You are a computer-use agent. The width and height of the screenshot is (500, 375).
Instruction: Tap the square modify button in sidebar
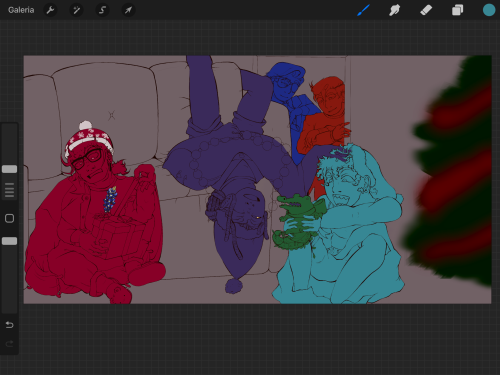click(x=9, y=218)
